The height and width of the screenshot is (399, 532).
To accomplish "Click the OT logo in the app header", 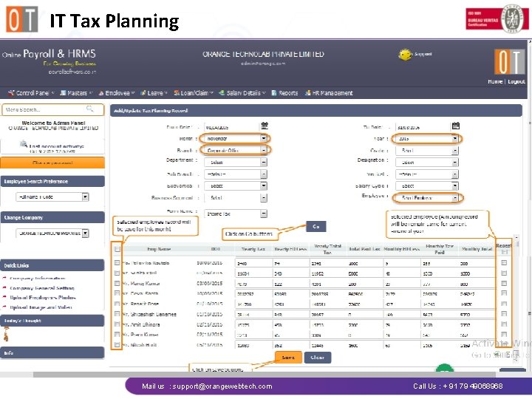I will click(x=510, y=62).
